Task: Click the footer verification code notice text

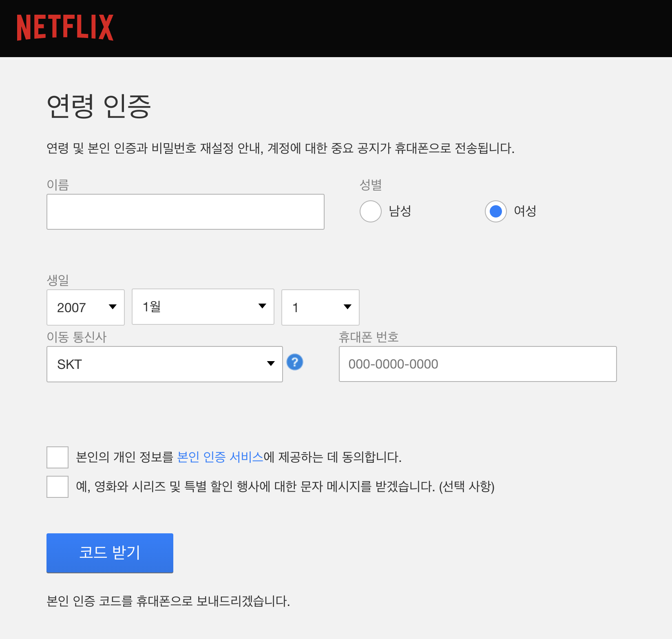Action: coord(168,601)
